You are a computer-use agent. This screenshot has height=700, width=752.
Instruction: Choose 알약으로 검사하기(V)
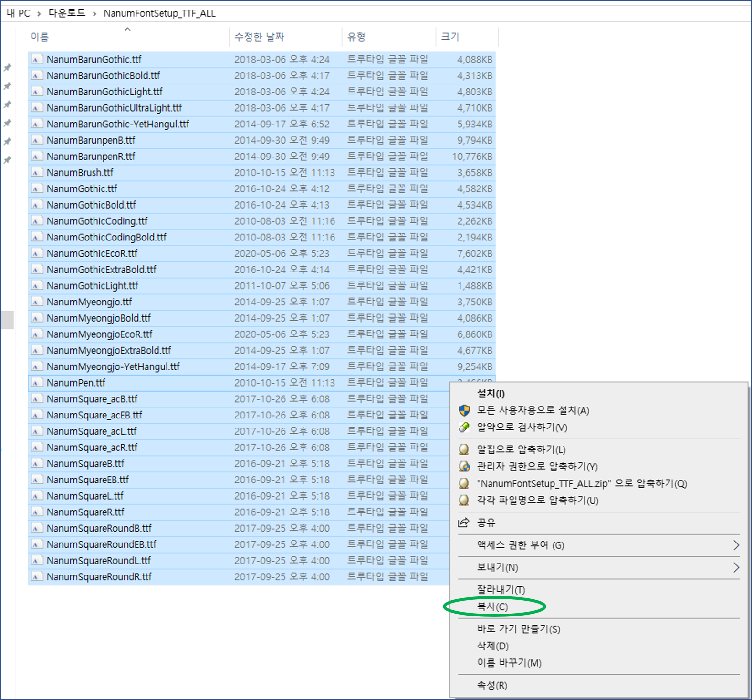[522, 427]
